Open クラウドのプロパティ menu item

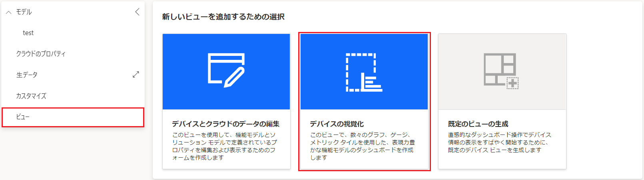point(41,53)
